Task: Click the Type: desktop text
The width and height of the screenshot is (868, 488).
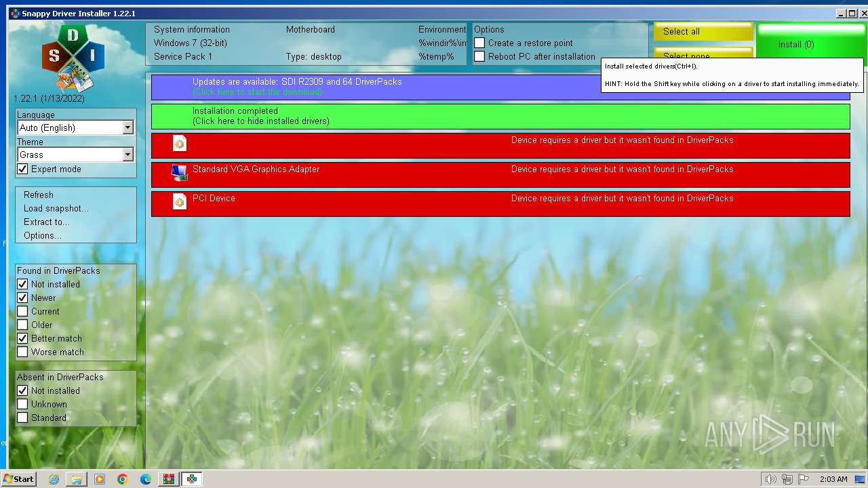Action: [314, 56]
